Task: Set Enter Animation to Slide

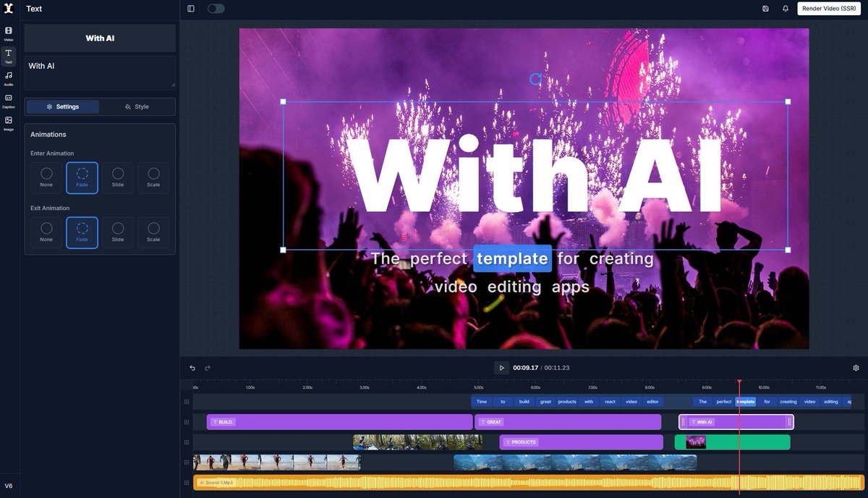Action: tap(118, 177)
